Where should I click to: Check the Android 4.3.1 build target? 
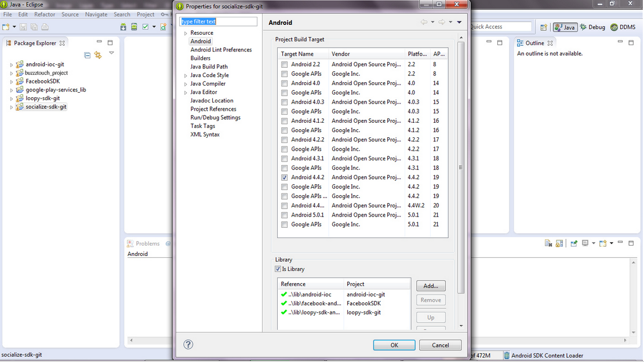click(x=284, y=159)
